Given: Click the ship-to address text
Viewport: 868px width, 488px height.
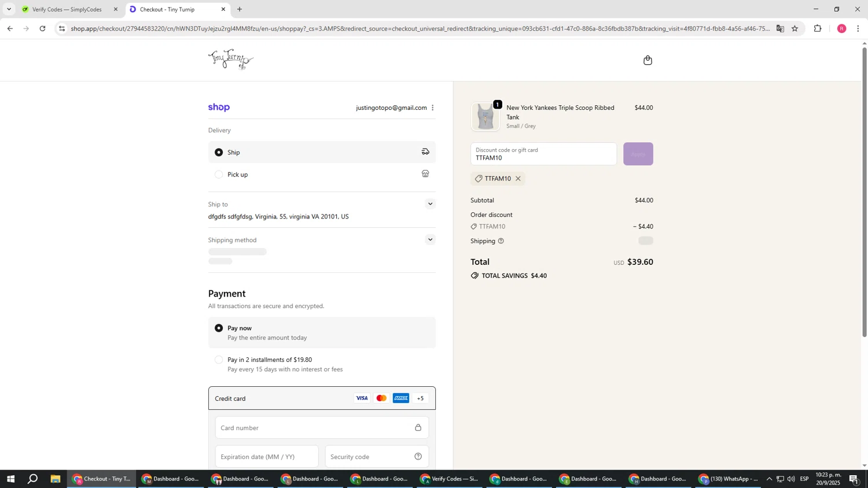Looking at the screenshot, I should [x=278, y=217].
